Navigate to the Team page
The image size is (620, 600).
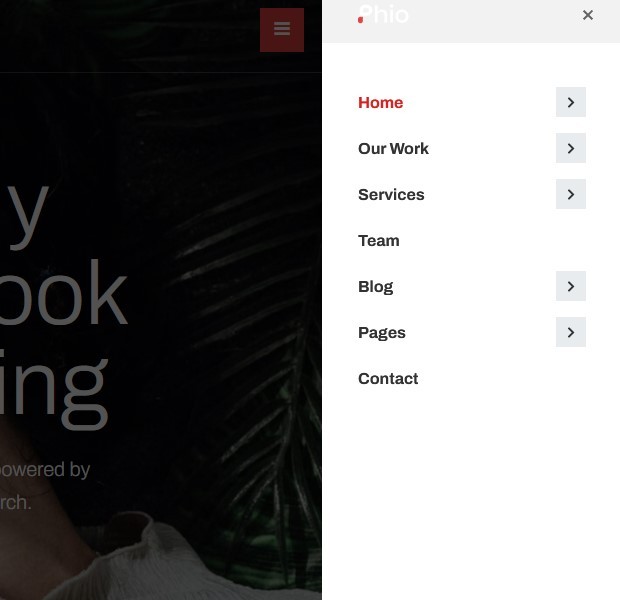378,240
